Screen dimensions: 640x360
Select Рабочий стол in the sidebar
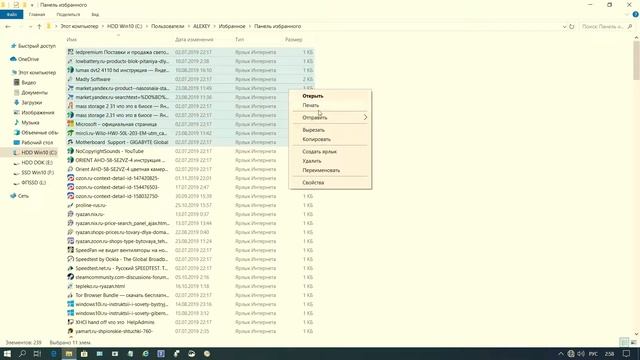coord(37,142)
